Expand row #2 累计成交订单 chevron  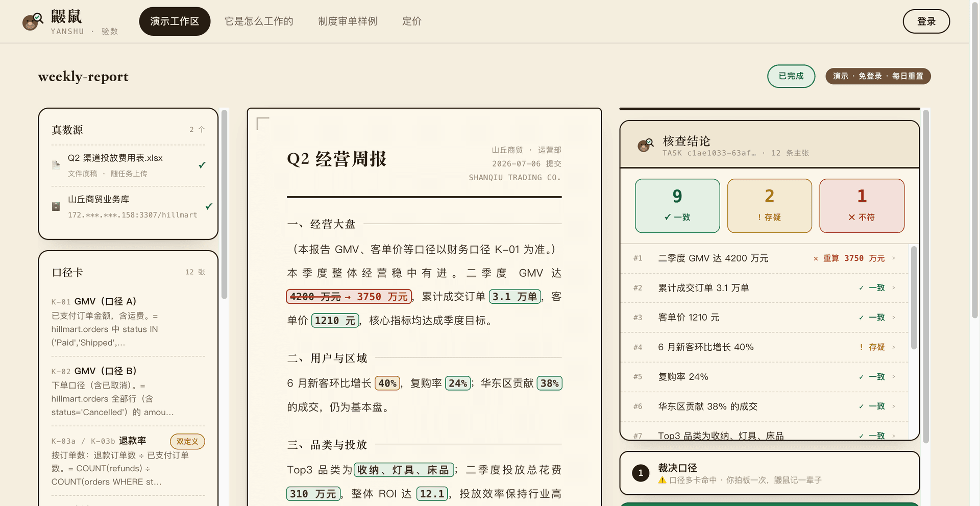pos(894,288)
